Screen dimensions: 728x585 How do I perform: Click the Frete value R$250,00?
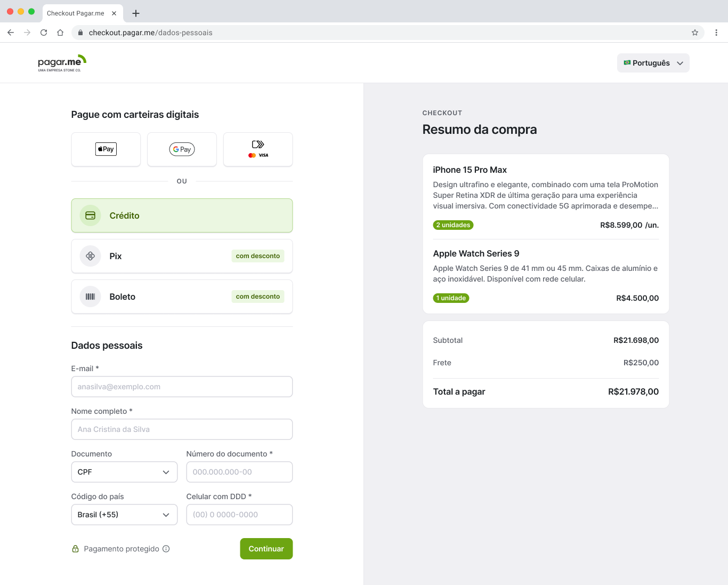click(641, 363)
